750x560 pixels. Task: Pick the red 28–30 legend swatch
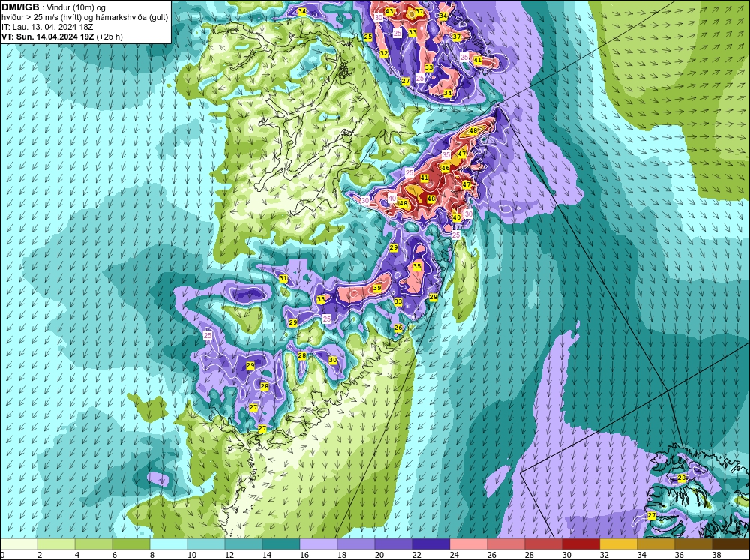click(x=544, y=544)
